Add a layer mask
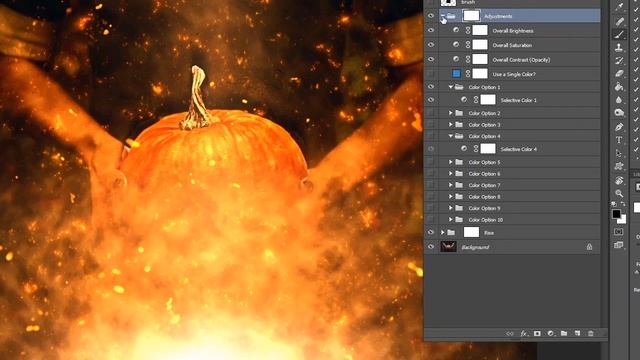Screen dimensions: 640x360 coord(537,333)
